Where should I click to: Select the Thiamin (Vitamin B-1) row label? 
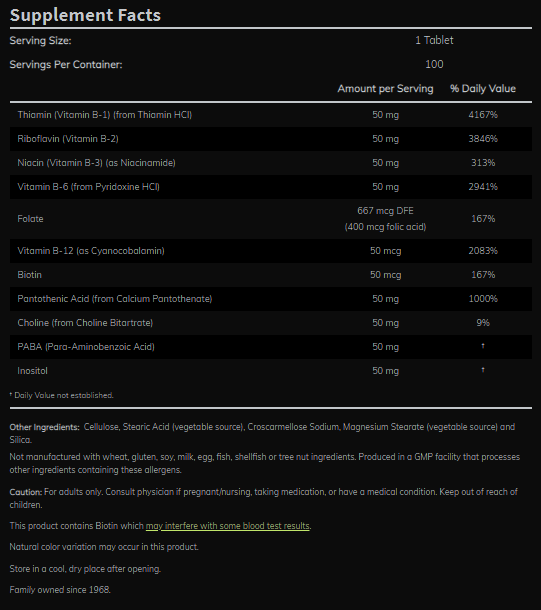pos(105,115)
